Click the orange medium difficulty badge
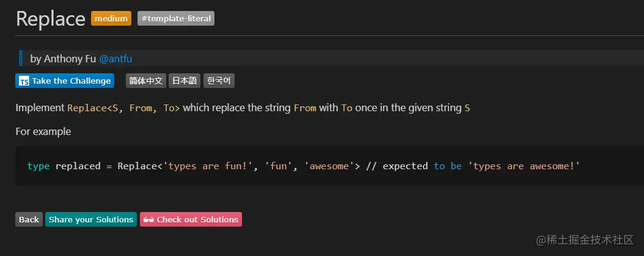The image size is (644, 256). (111, 18)
